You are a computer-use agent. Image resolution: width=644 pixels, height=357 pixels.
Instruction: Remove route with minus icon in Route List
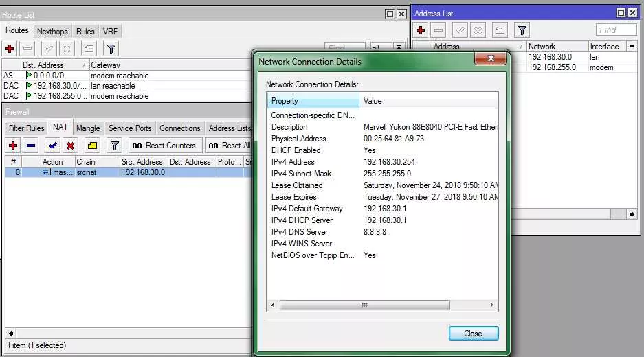click(x=27, y=49)
